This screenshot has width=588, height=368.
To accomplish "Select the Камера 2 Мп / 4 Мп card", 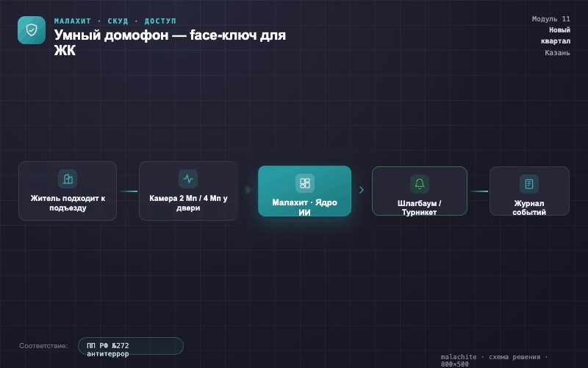I will (x=188, y=191).
